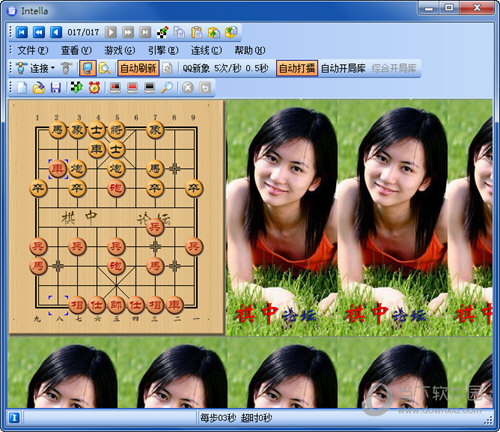The height and width of the screenshot is (432, 500).
Task: Click the blue magnifier analyze icon
Action: (167, 88)
